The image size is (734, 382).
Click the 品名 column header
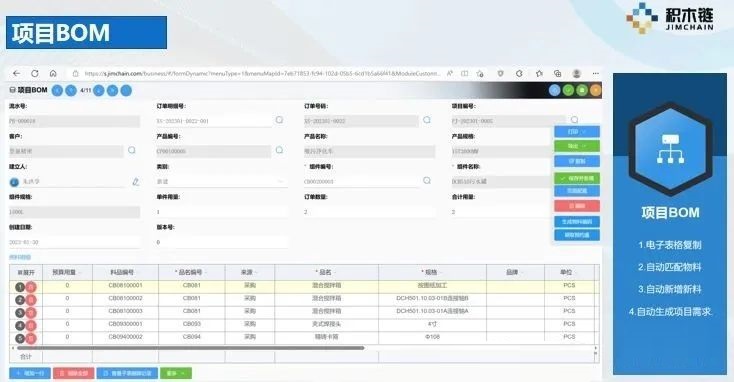click(326, 272)
